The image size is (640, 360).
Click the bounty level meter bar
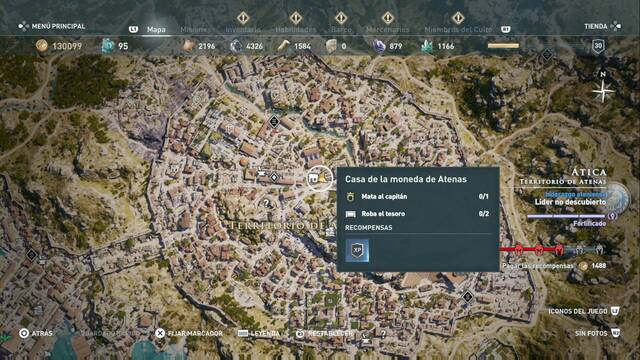(x=553, y=249)
